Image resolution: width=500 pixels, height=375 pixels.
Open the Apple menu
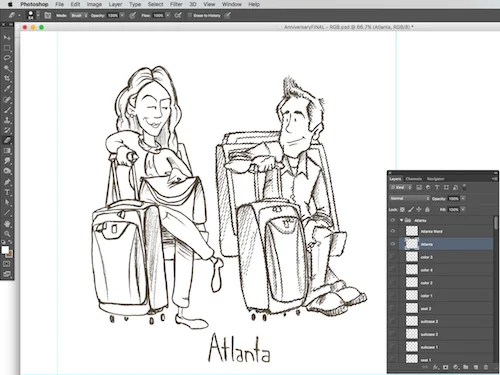tap(10, 4)
